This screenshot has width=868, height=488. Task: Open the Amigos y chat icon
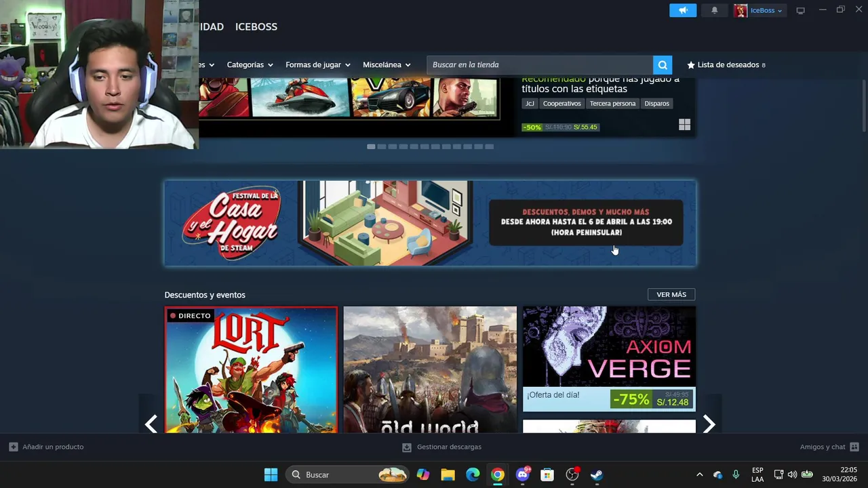pos(854,447)
